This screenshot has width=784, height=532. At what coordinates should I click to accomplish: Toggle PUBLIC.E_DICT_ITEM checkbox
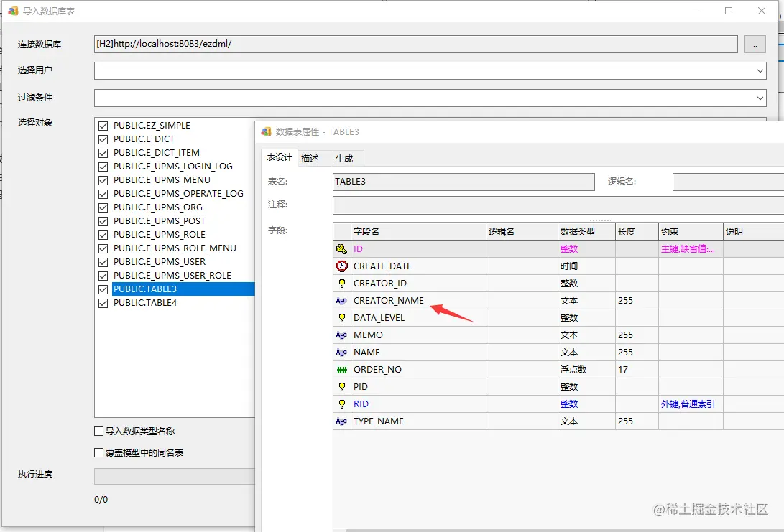(103, 153)
